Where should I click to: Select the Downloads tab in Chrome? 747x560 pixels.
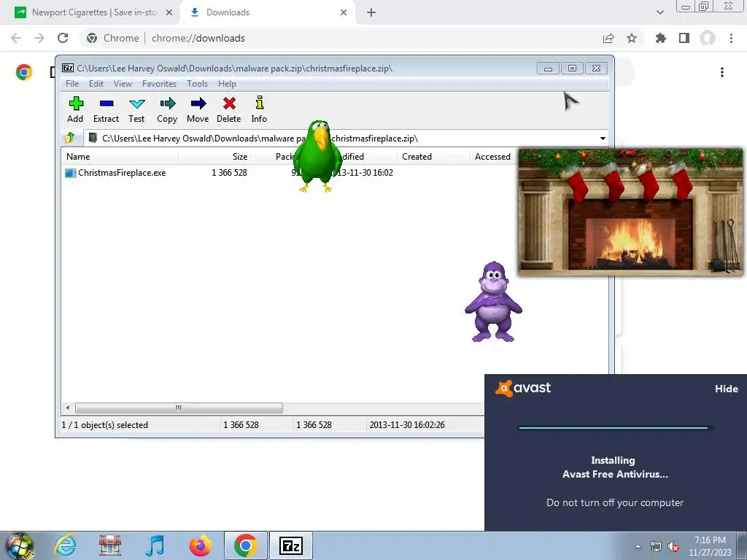[x=267, y=12]
